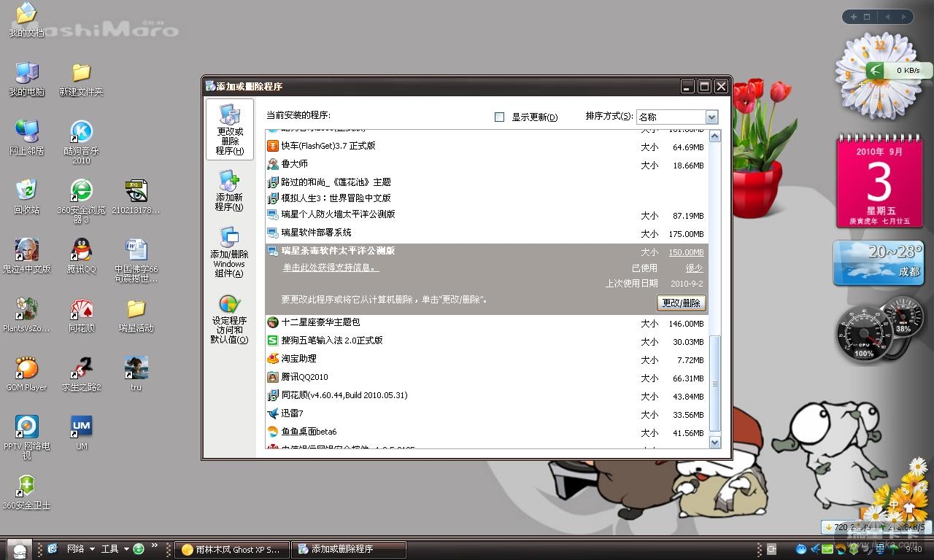Click the 很少 usage frequency link

(695, 268)
